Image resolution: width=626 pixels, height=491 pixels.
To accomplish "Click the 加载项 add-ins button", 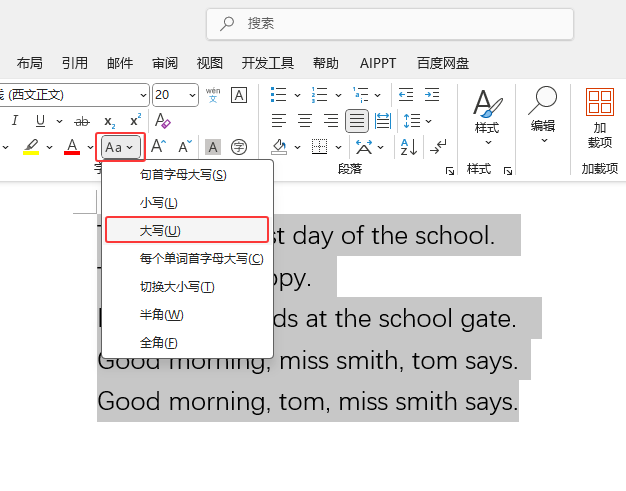I will pyautogui.click(x=600, y=119).
